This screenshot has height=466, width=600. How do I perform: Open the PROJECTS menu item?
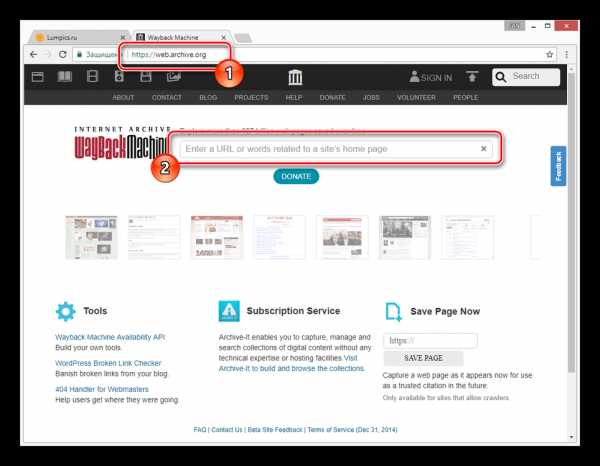coord(251,98)
